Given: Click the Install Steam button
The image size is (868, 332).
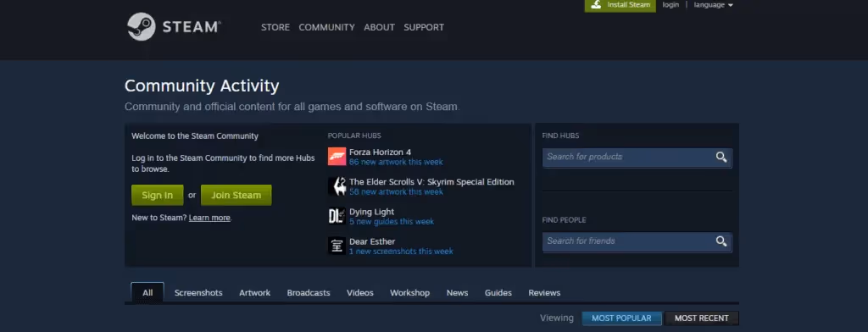Looking at the screenshot, I should coord(620,6).
